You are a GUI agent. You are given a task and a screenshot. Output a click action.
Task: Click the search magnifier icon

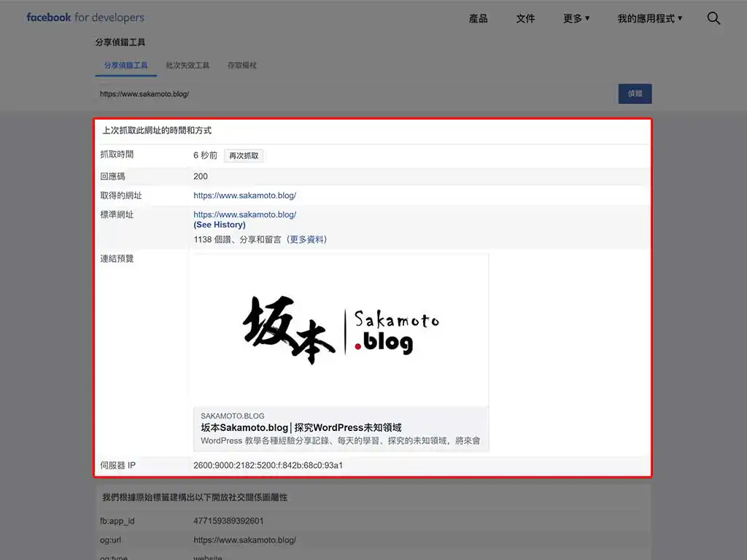point(713,18)
